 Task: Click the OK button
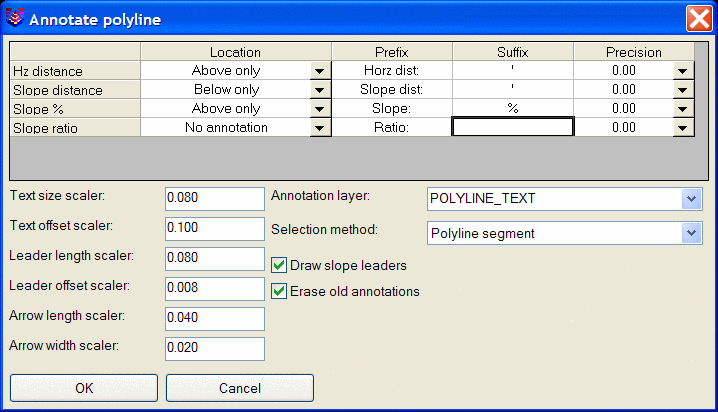click(84, 388)
